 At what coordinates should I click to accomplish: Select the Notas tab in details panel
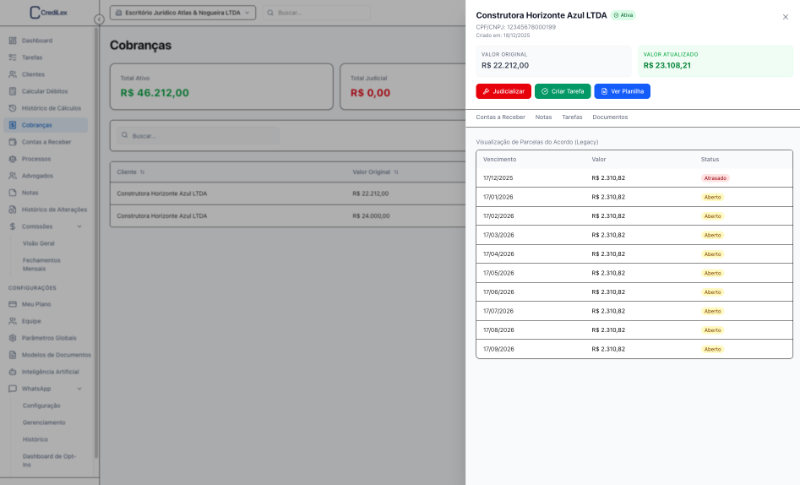pyautogui.click(x=543, y=117)
